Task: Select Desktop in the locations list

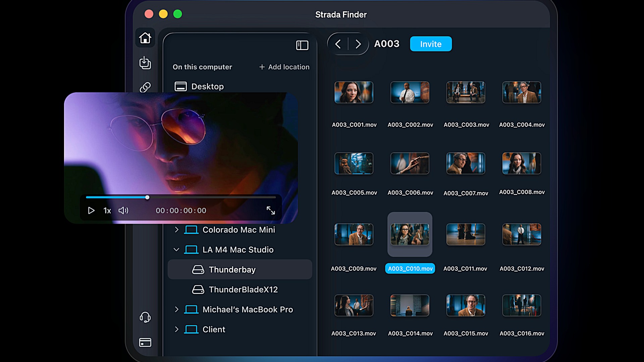Action: [199, 86]
